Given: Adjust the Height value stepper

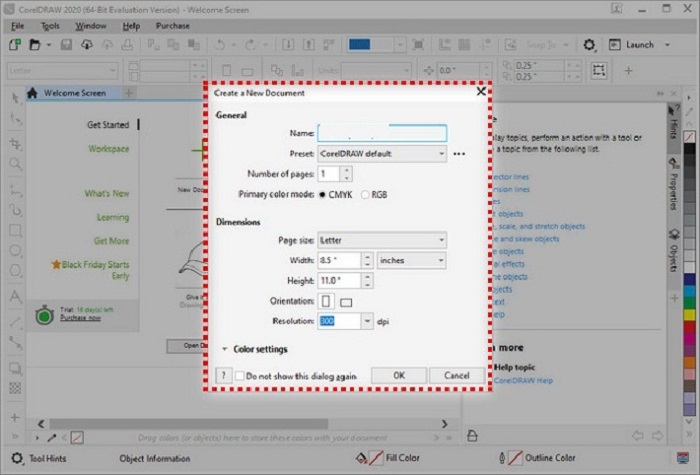Looking at the screenshot, I should tap(367, 281).
